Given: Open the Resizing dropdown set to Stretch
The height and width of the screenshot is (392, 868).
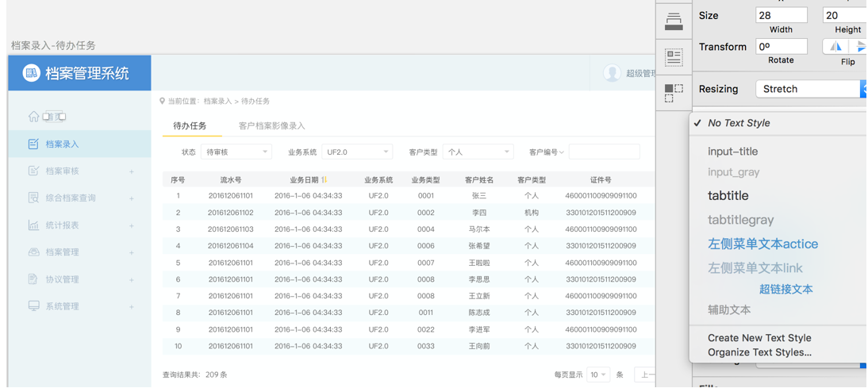Looking at the screenshot, I should coord(812,89).
